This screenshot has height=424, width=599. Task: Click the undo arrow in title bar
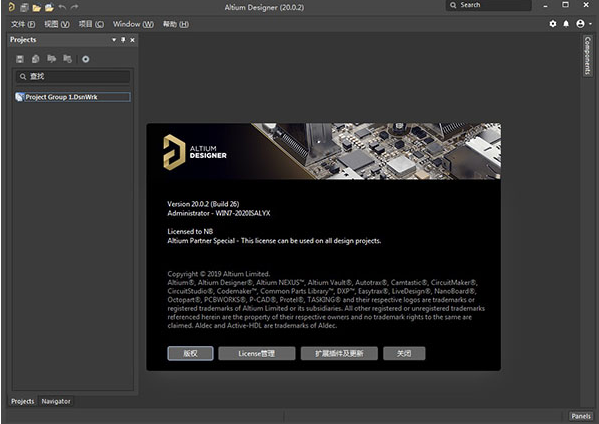pos(62,7)
